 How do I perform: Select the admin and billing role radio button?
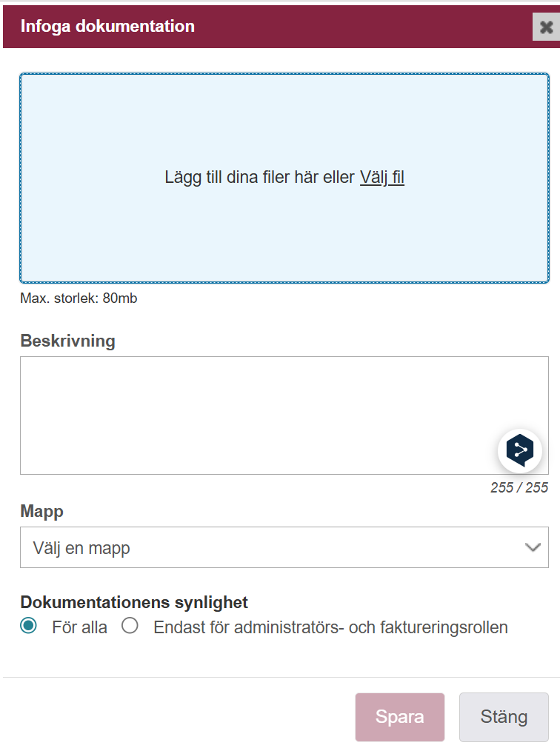coord(130,627)
